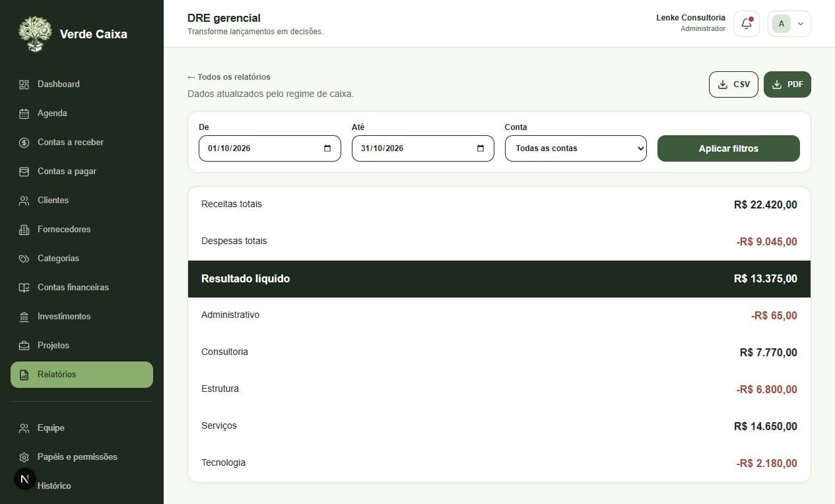This screenshot has height=504, width=835.
Task: Click the Serviços row label
Action: pyautogui.click(x=219, y=426)
